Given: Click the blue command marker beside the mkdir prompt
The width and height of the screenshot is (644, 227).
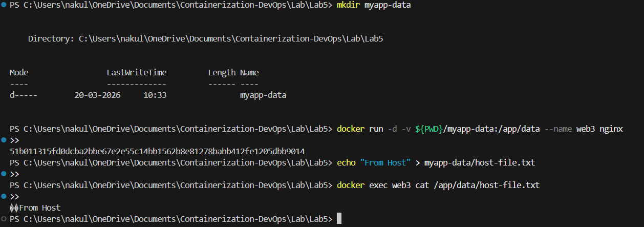Looking at the screenshot, I should pos(4,5).
